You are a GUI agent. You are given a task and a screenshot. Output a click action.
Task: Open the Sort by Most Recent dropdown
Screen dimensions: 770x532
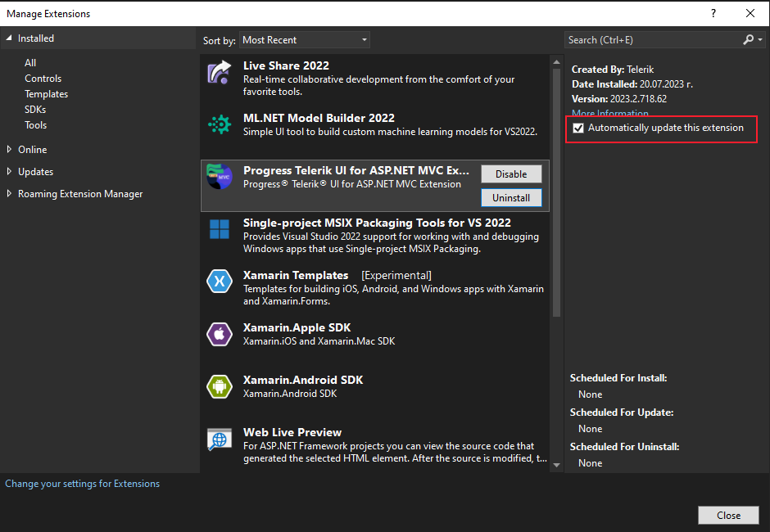(305, 40)
